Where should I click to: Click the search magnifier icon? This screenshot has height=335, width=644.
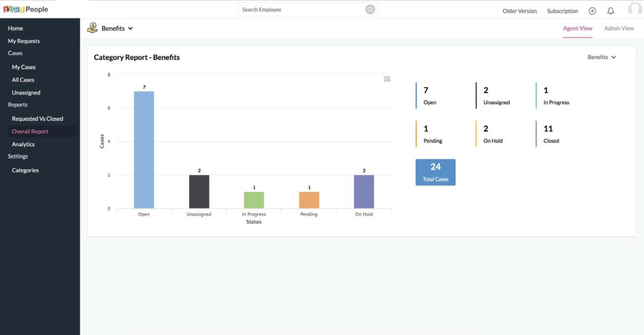click(370, 9)
